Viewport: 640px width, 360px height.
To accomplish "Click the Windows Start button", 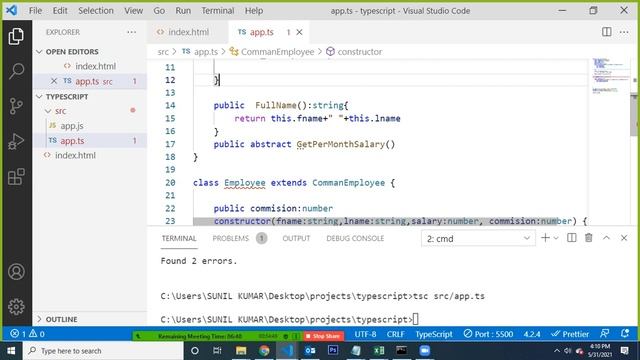I will [11, 351].
